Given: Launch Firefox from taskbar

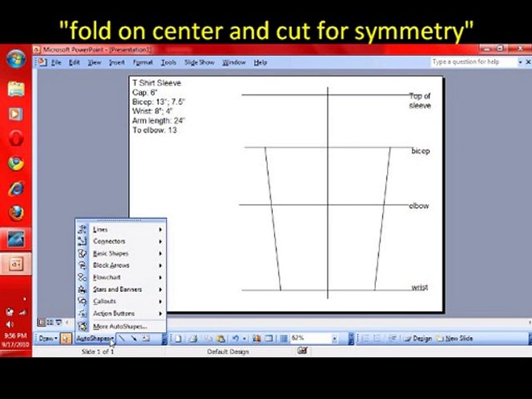Looking at the screenshot, I should 16,213.
